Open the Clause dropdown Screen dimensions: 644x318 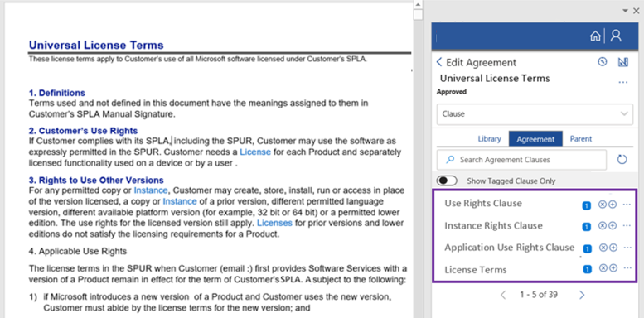coord(535,113)
